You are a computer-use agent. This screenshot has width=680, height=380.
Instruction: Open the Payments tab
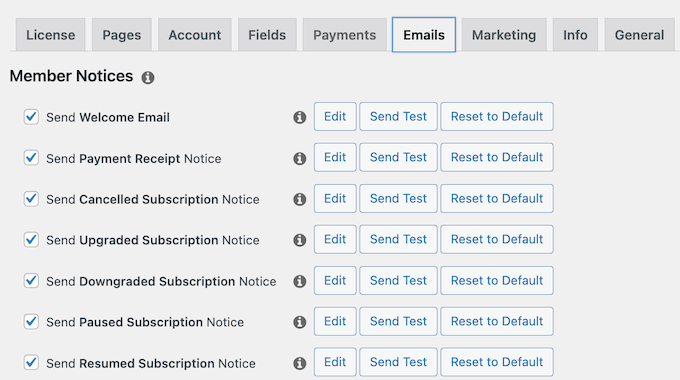pos(345,35)
